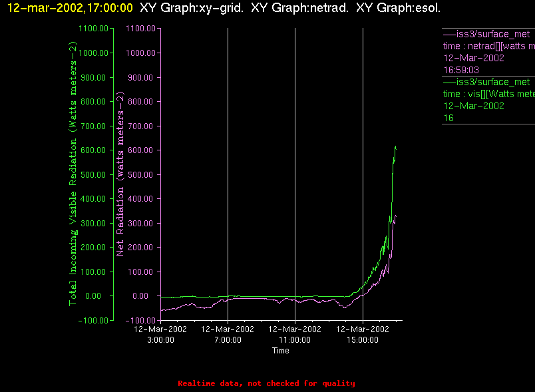The width and height of the screenshot is (535, 392).
Task: Click pink axis tick 300.00
Action: [140, 224]
